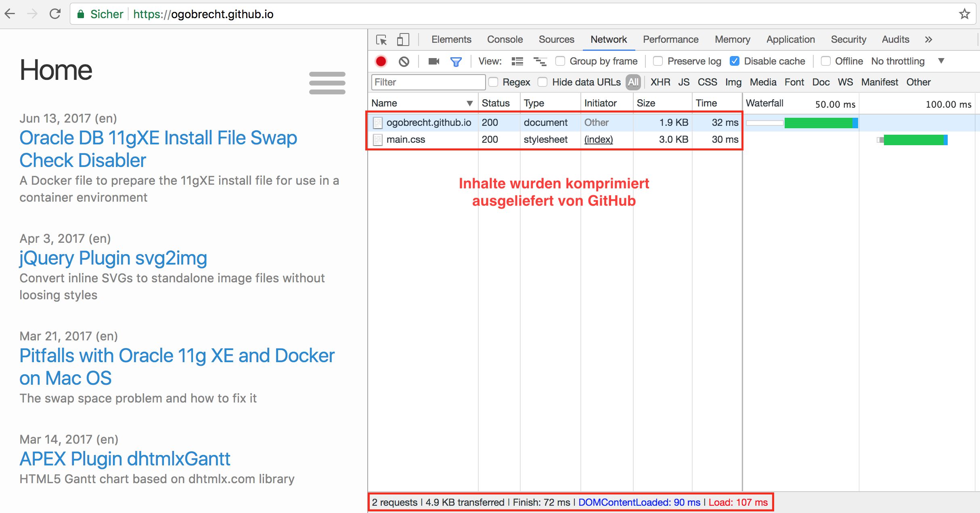Open the hamburger menu on the Home page
The height and width of the screenshot is (513, 980).
click(x=327, y=83)
